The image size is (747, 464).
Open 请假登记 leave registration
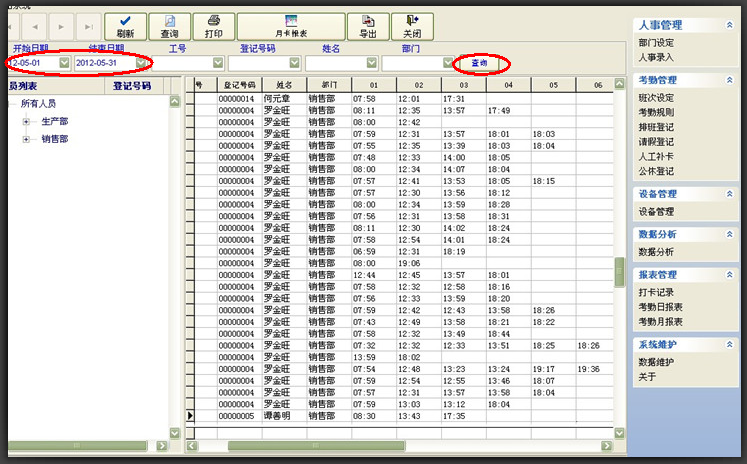656,142
